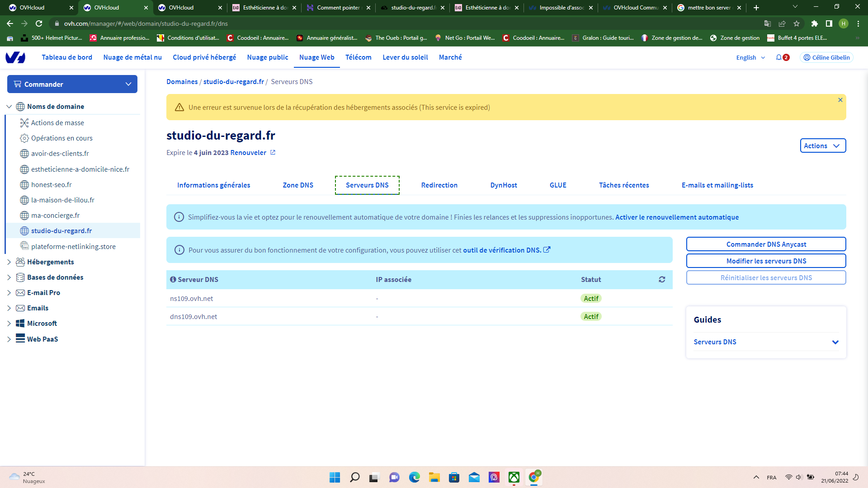Open the outil de vérification DNS link

pyautogui.click(x=506, y=250)
